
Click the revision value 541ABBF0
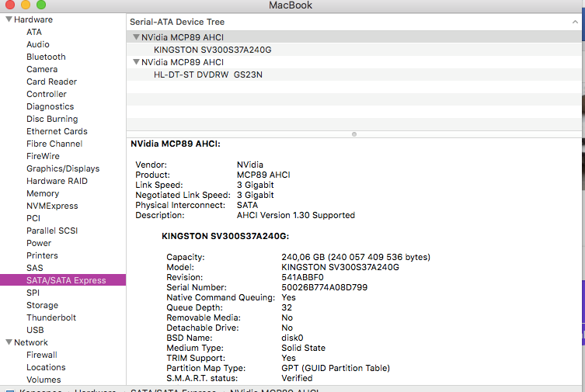[x=302, y=277]
